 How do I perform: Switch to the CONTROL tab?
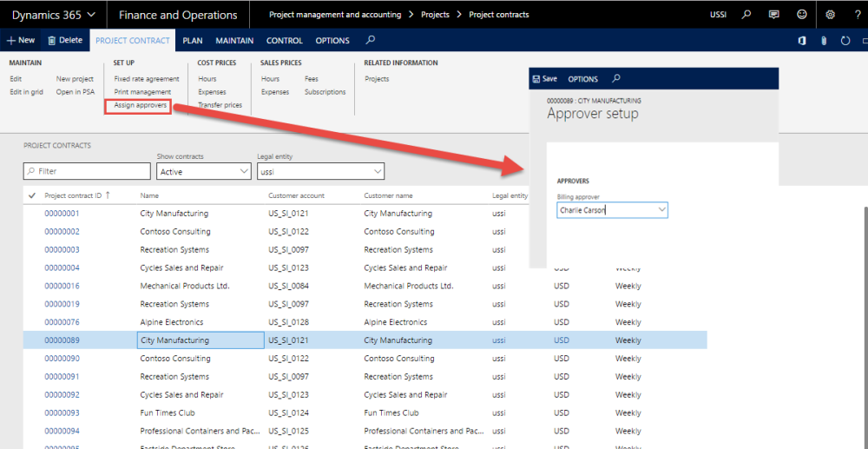[x=285, y=41]
